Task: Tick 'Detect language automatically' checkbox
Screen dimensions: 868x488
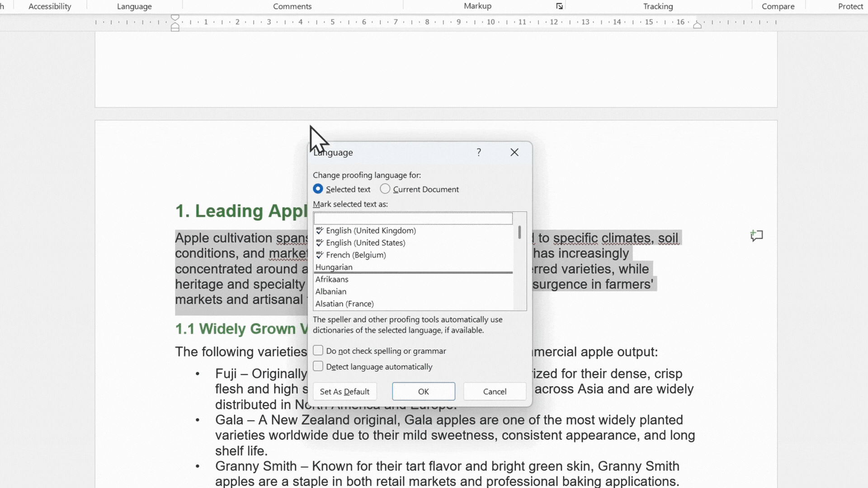Action: (318, 366)
